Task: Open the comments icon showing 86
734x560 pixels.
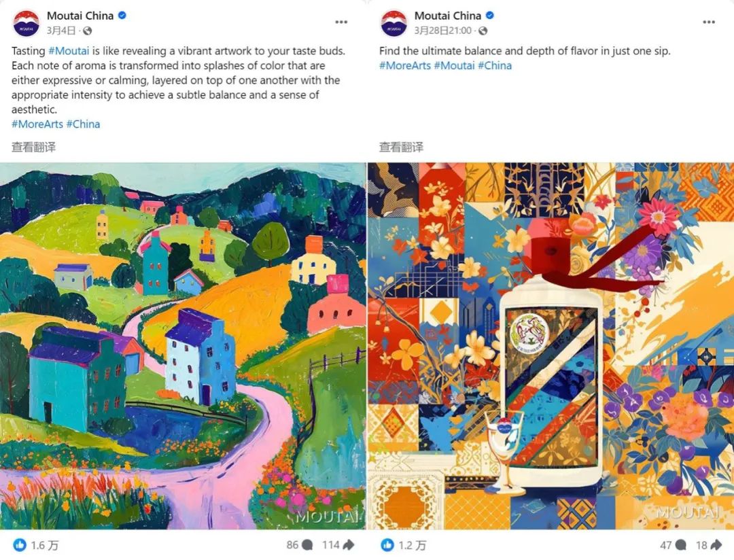Action: click(x=308, y=545)
